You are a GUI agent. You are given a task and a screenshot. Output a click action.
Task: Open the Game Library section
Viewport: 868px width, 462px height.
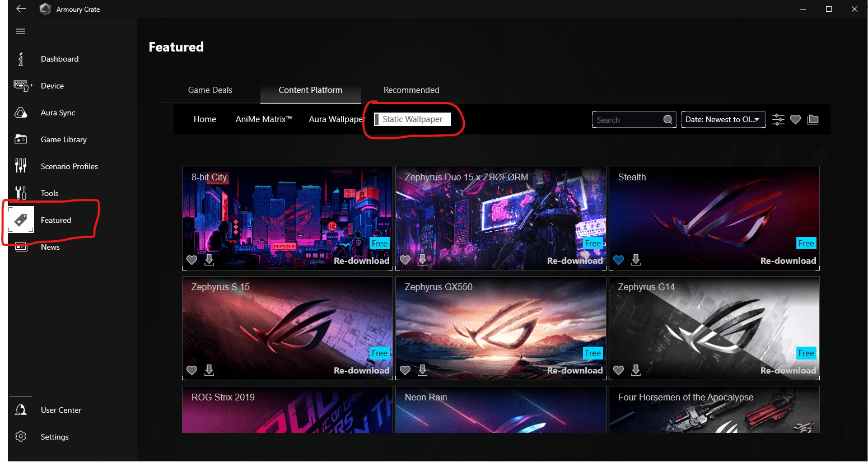point(64,139)
